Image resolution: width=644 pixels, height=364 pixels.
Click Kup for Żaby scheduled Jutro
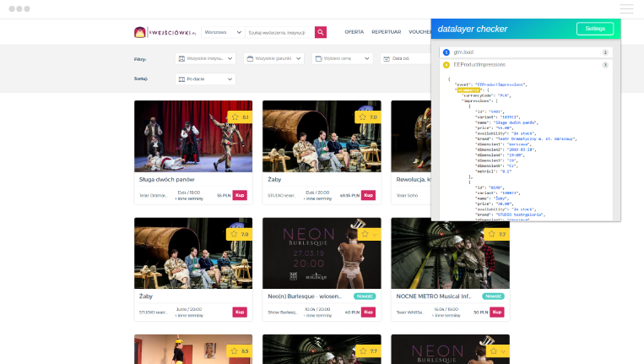240,312
